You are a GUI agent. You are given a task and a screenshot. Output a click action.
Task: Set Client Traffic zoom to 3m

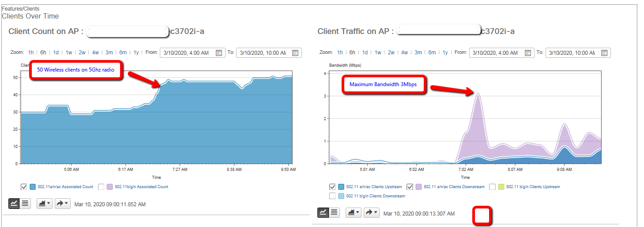(418, 53)
